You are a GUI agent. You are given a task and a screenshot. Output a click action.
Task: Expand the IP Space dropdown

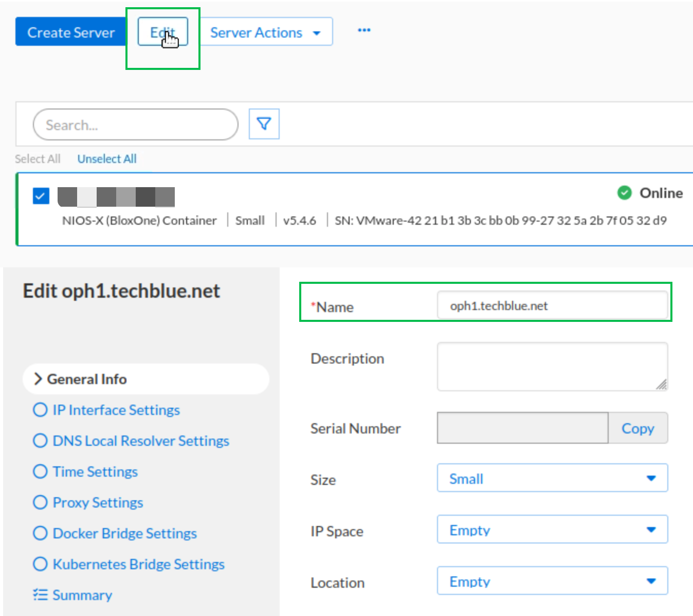coord(552,530)
